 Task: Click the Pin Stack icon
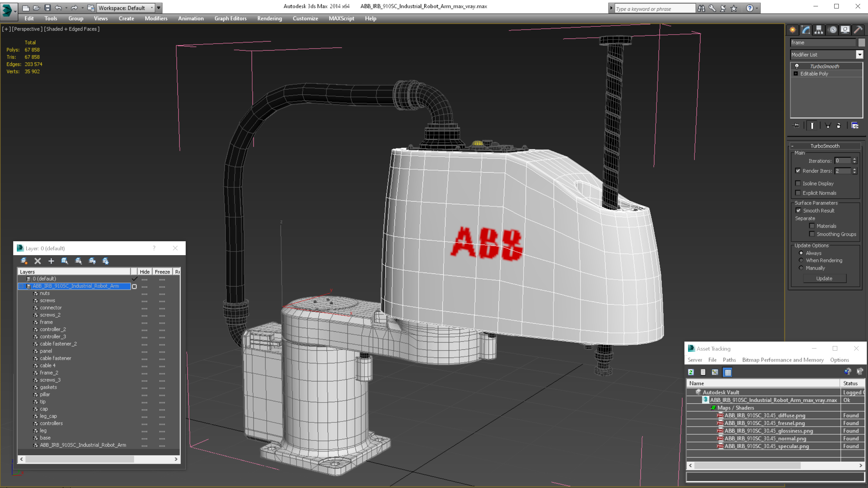point(796,126)
